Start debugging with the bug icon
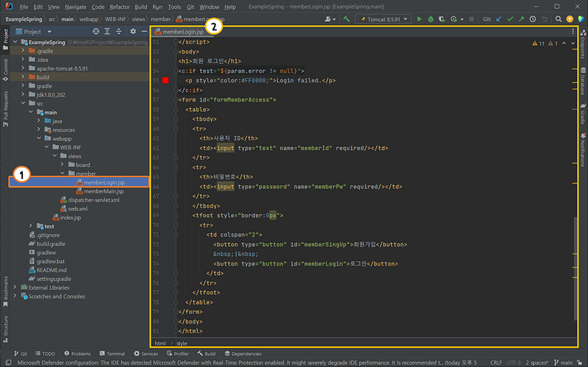Viewport: 588px width, 367px height. 431,19
